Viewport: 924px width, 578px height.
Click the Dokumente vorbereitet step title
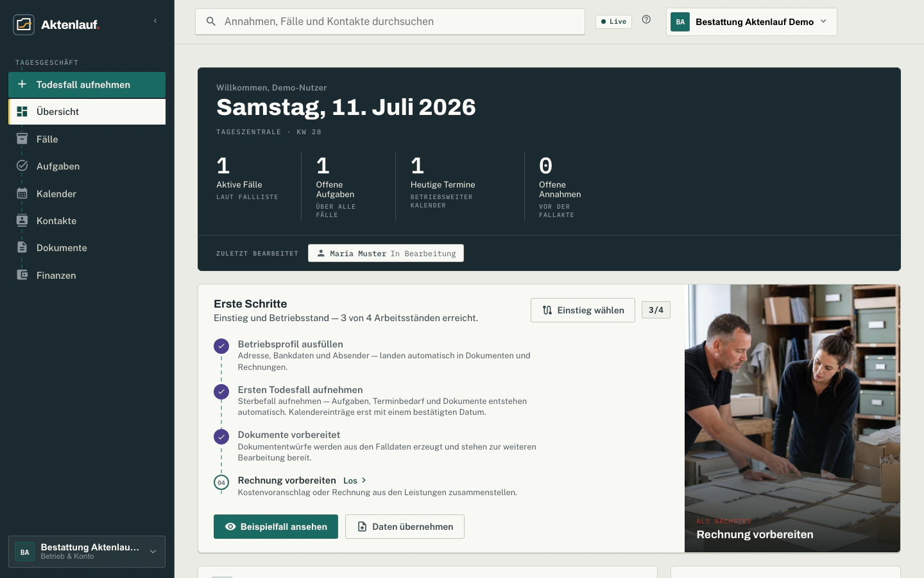(x=289, y=435)
